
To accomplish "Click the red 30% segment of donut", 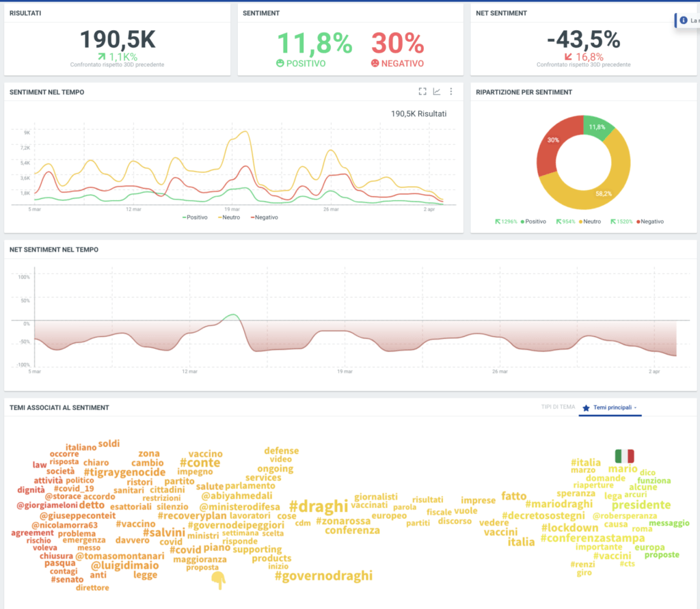I will (x=552, y=148).
